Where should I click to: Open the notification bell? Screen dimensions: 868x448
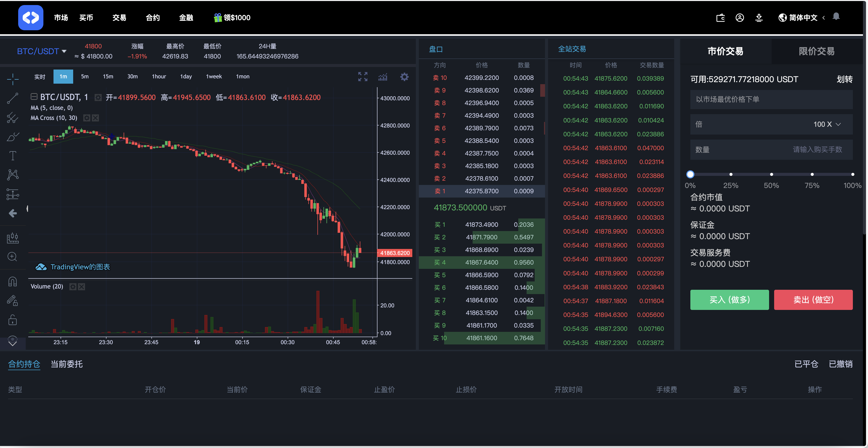836,16
